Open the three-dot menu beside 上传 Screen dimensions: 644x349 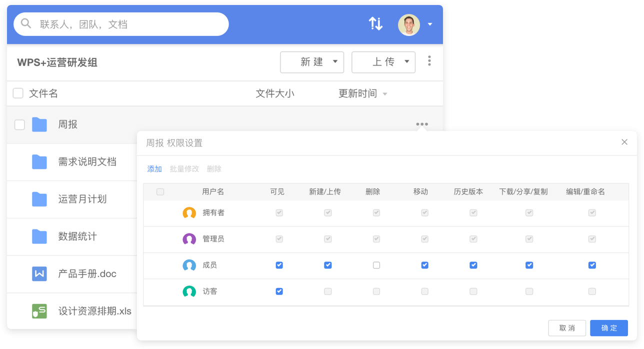(x=429, y=60)
